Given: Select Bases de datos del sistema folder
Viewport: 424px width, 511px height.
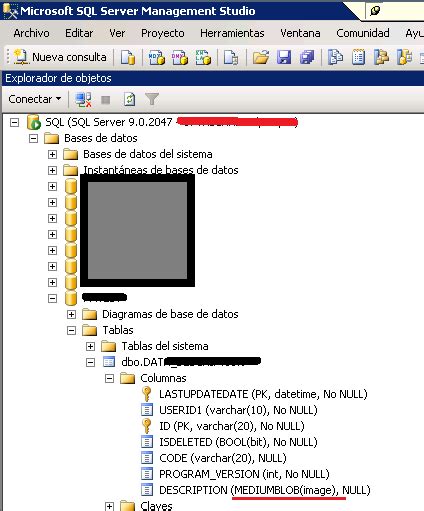Looking at the screenshot, I should (148, 154).
